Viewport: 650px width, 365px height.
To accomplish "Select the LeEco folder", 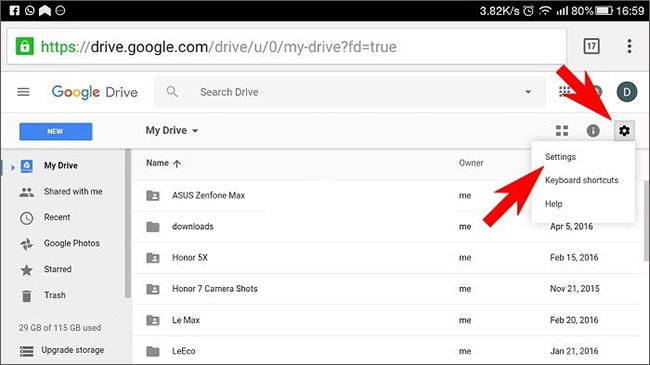I will click(184, 351).
